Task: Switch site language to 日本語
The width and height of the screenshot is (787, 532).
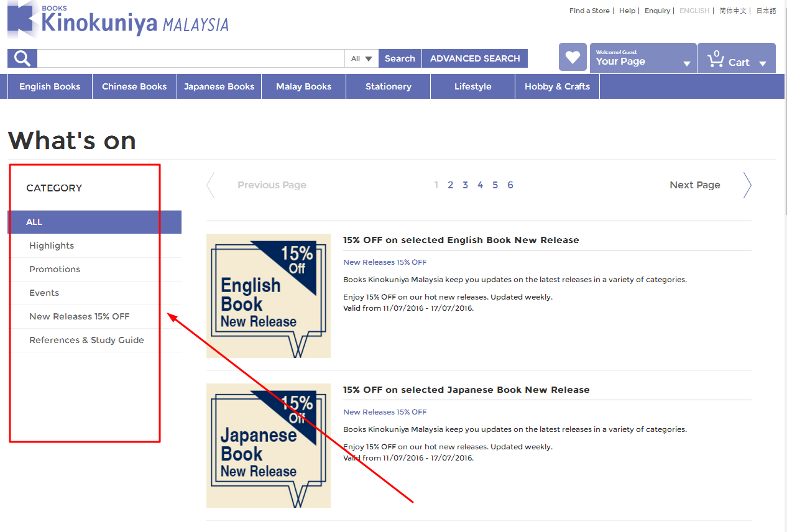Action: 766,11
